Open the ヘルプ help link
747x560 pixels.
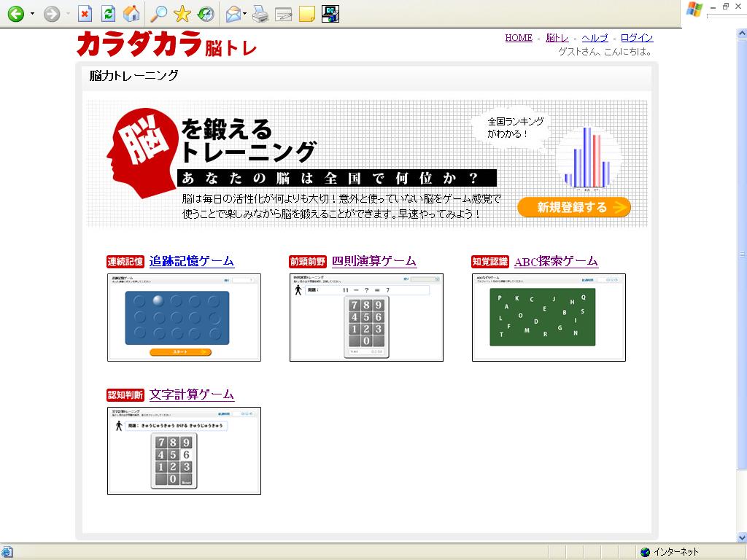595,38
